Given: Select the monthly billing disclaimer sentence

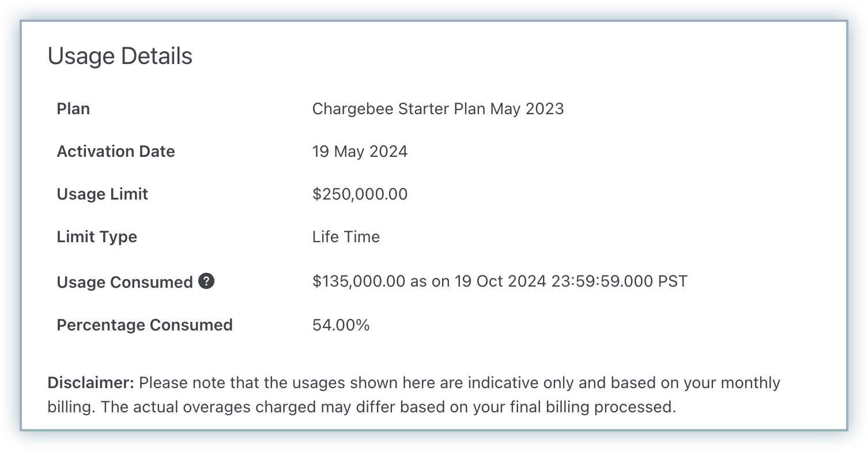Looking at the screenshot, I should click(414, 394).
